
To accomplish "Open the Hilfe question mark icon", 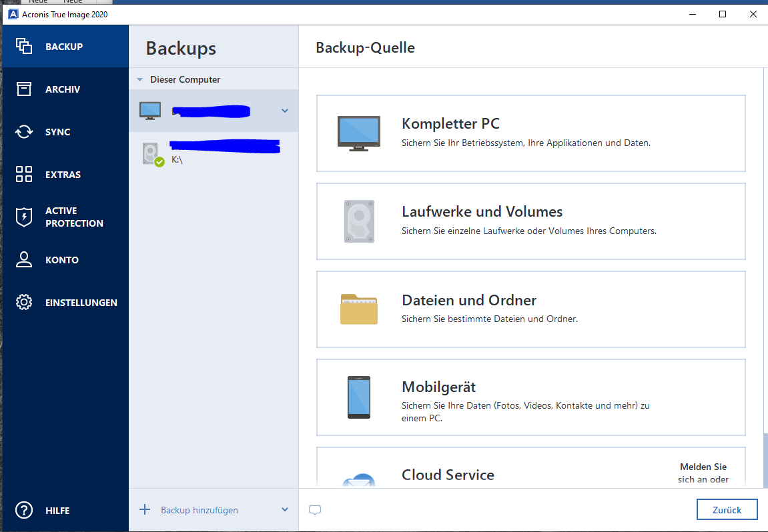I will click(23, 510).
